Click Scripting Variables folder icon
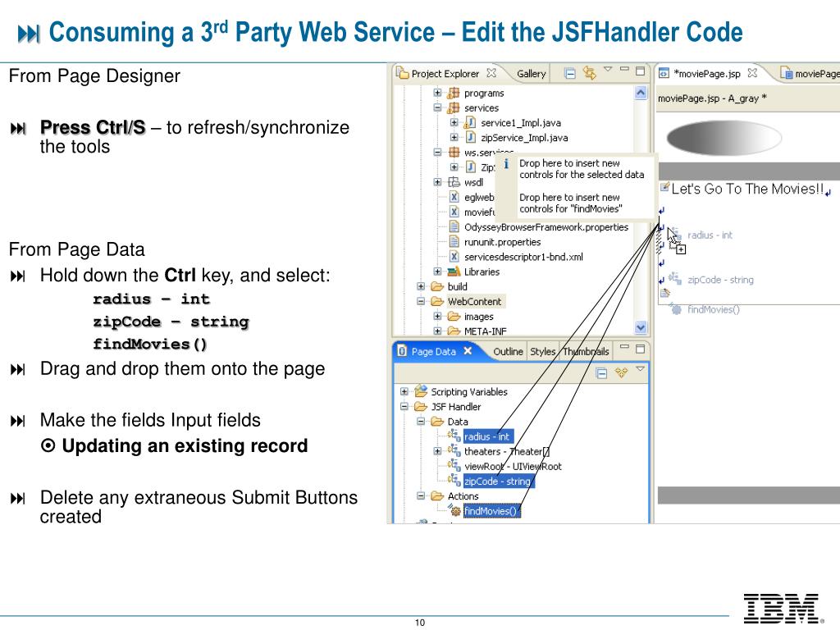 coord(421,391)
